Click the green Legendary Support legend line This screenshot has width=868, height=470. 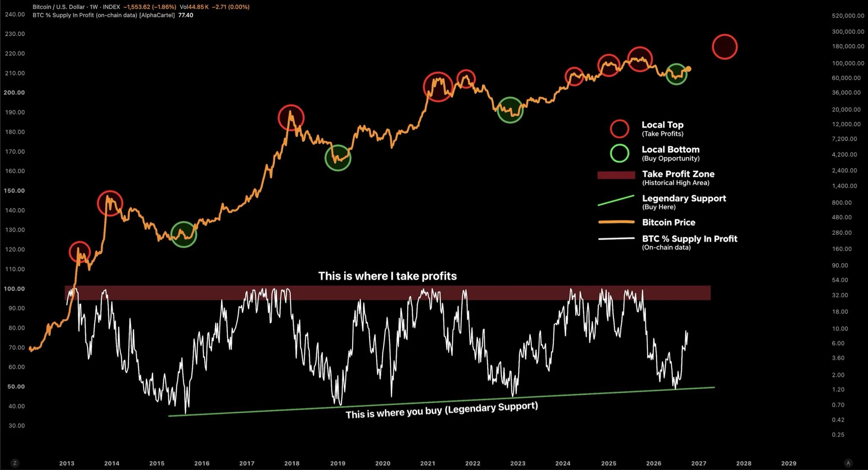tap(616, 200)
